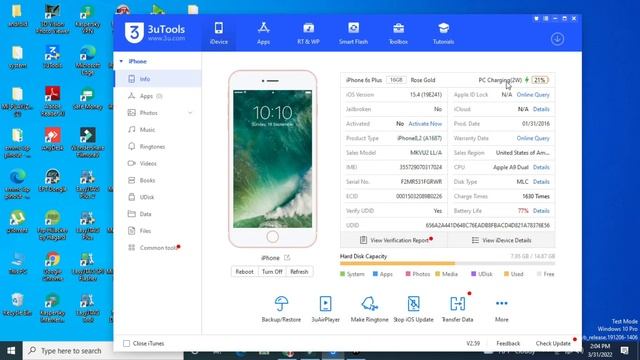Click Stop iOS Update icon

[413, 304]
